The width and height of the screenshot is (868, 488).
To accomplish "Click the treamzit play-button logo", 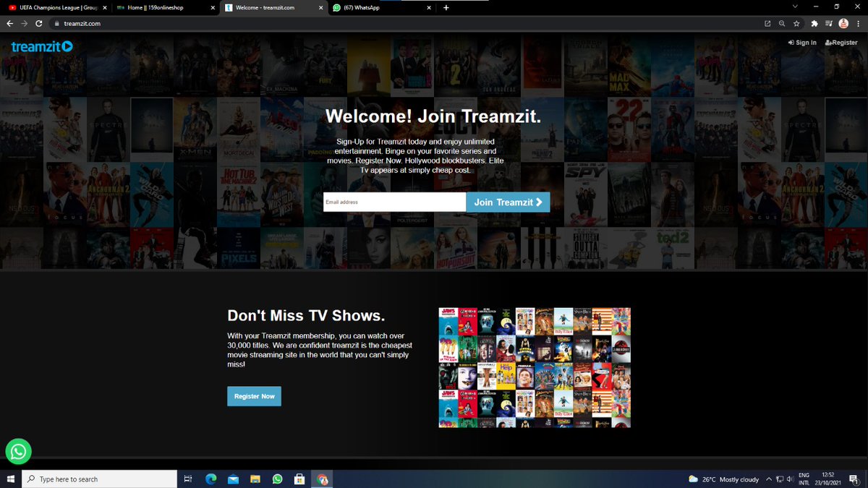I will [69, 46].
